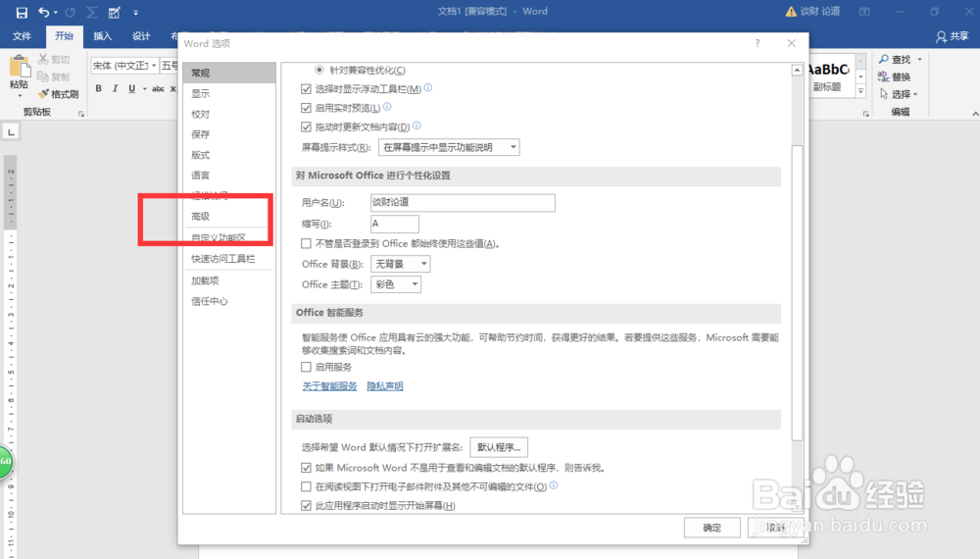Screen dimensions: 980x559
Task: Open the clipboard pane launcher
Action: coord(81,113)
